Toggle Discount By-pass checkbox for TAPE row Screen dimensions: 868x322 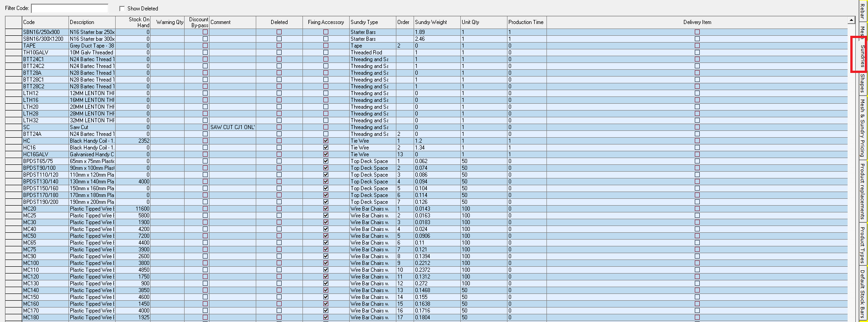[205, 46]
